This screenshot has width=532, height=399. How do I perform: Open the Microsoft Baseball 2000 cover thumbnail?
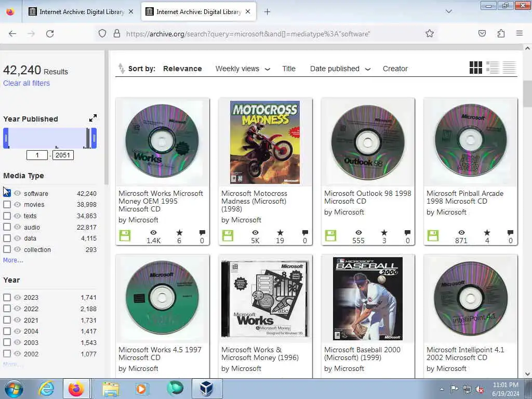tap(368, 299)
